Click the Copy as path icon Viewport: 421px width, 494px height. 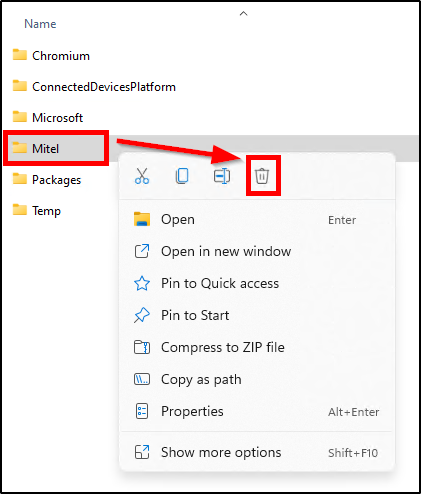click(x=142, y=379)
